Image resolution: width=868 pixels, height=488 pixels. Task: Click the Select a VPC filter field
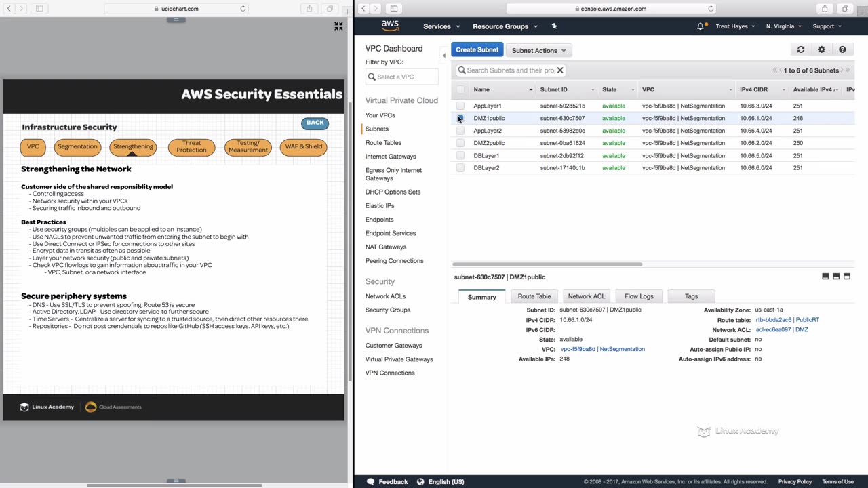pyautogui.click(x=402, y=77)
